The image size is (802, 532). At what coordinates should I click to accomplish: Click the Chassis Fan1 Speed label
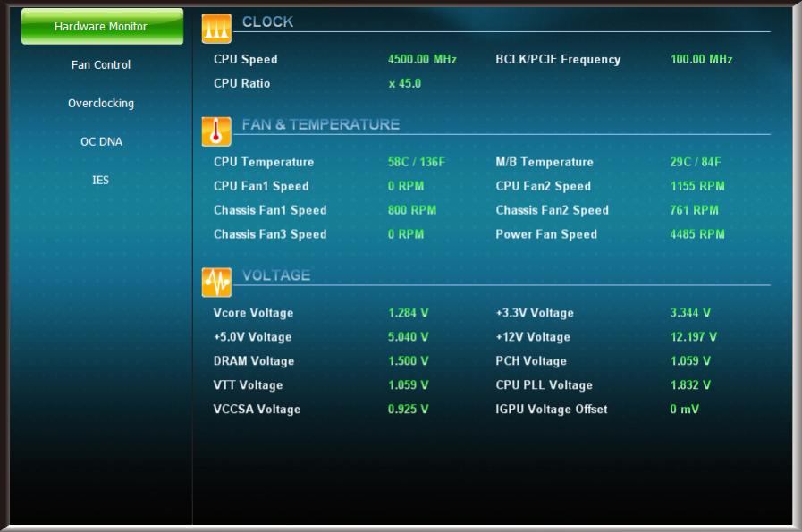coord(270,210)
